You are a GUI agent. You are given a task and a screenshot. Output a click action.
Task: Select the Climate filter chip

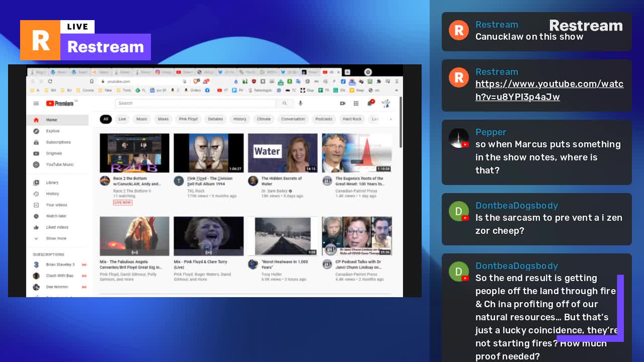point(264,119)
